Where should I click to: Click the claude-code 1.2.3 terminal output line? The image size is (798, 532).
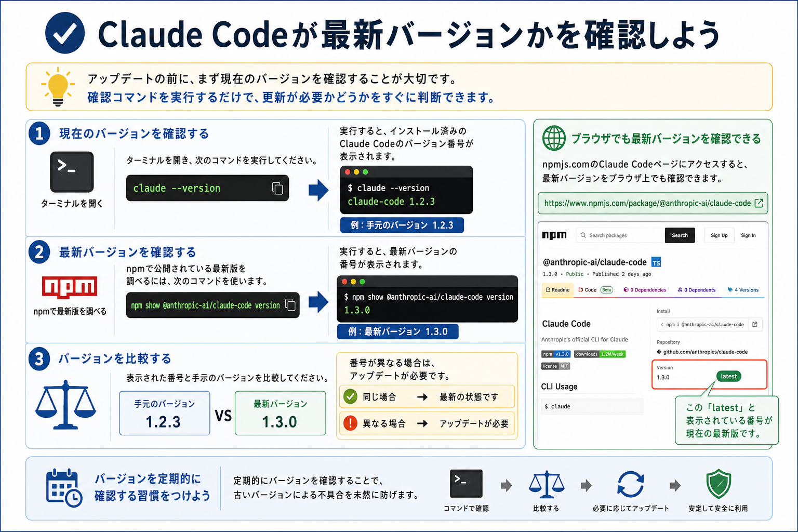pyautogui.click(x=391, y=202)
